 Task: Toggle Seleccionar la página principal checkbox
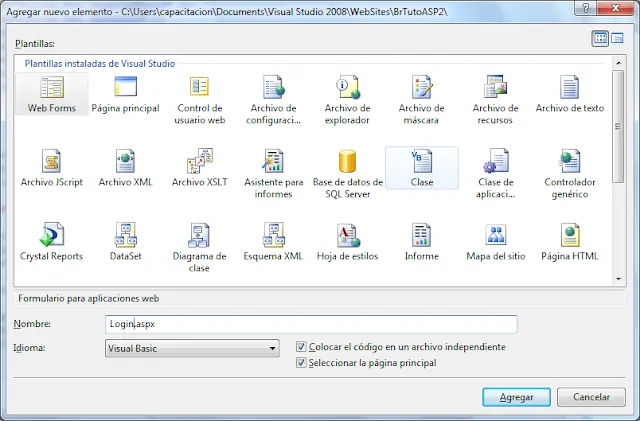pyautogui.click(x=301, y=363)
